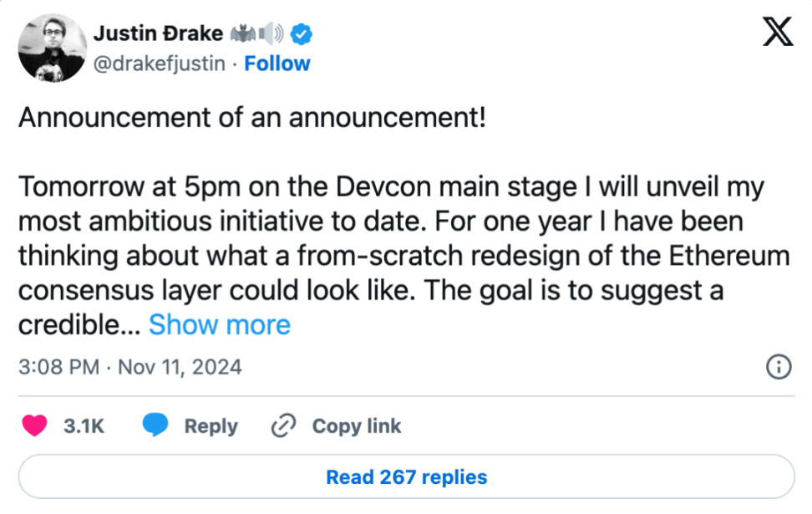This screenshot has width=812, height=514.
Task: Expand the tweet with Show more
Action: coord(220,324)
